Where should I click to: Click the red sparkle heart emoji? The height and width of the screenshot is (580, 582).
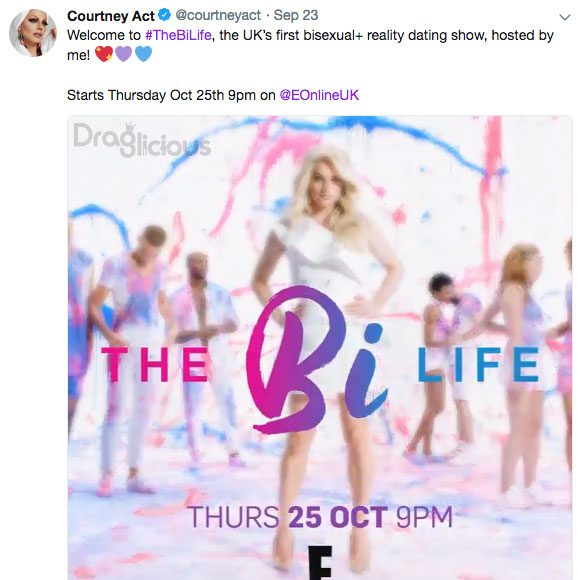tap(104, 54)
